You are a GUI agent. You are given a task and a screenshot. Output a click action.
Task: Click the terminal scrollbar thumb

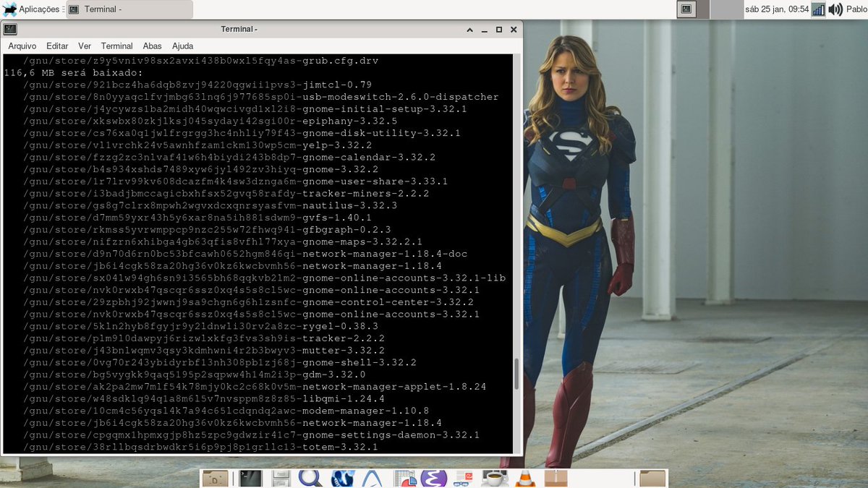click(x=516, y=374)
